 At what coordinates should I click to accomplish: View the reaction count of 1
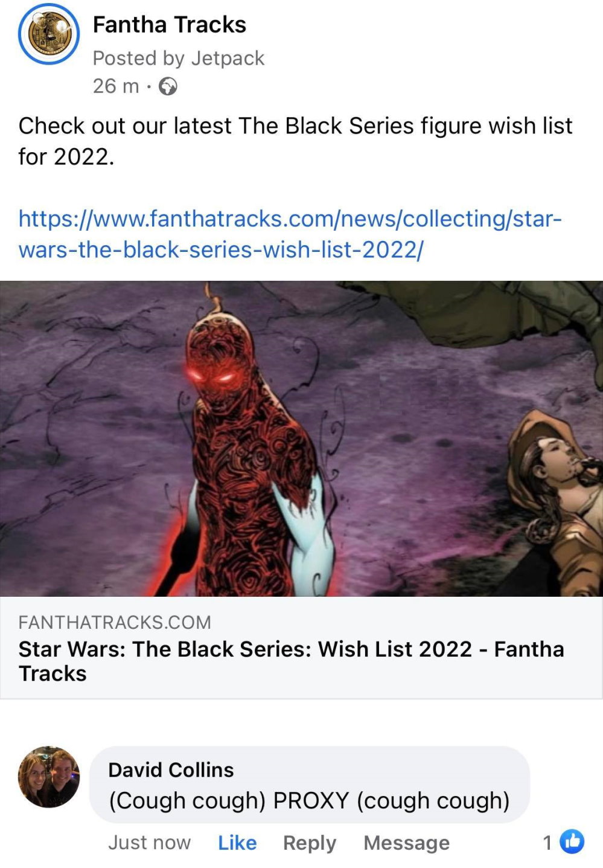click(547, 842)
